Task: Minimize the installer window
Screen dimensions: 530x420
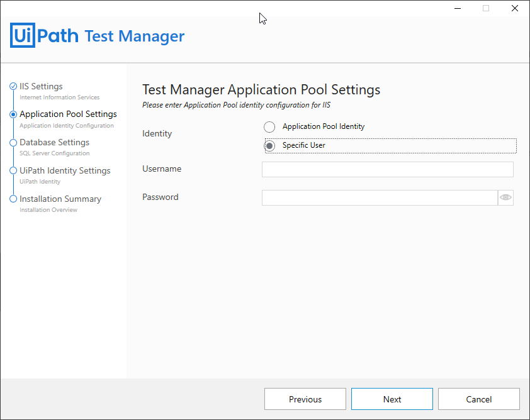Action: click(458, 8)
